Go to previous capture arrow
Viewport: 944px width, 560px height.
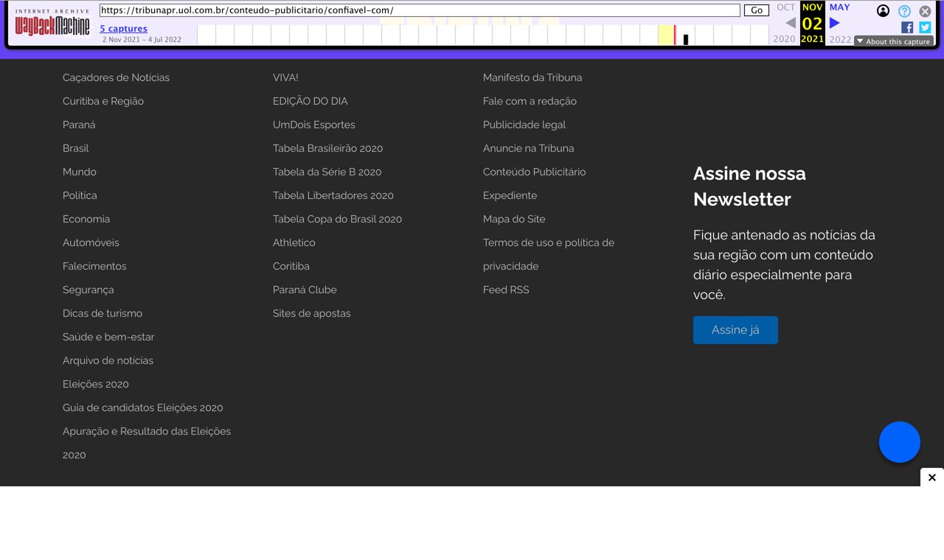click(790, 23)
